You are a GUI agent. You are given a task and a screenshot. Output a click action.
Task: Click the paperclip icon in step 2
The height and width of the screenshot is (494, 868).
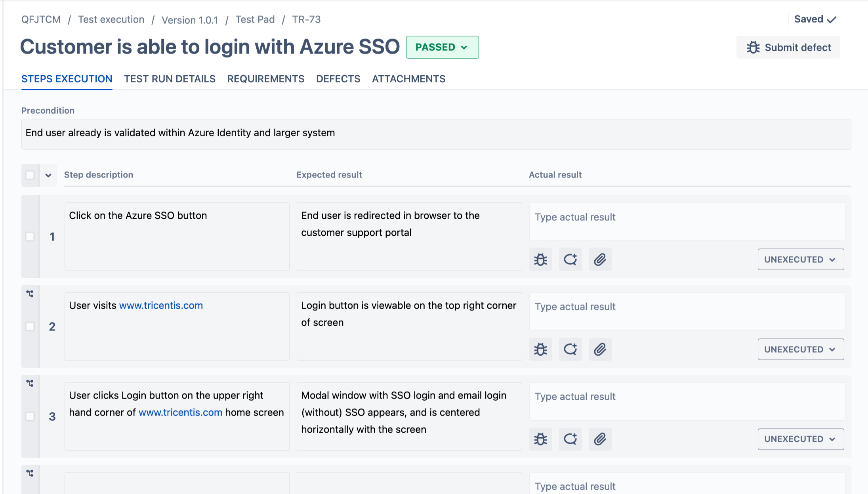pos(600,349)
